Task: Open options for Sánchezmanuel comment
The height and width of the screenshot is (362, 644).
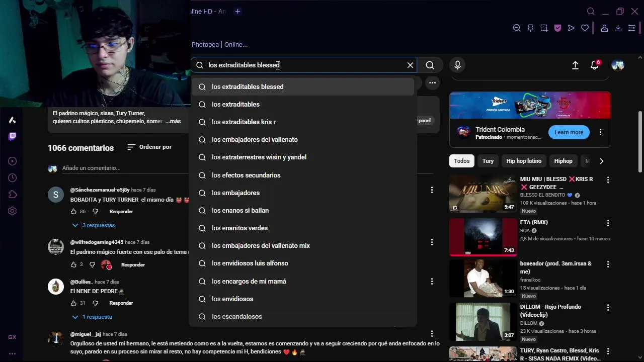Action: (x=432, y=190)
